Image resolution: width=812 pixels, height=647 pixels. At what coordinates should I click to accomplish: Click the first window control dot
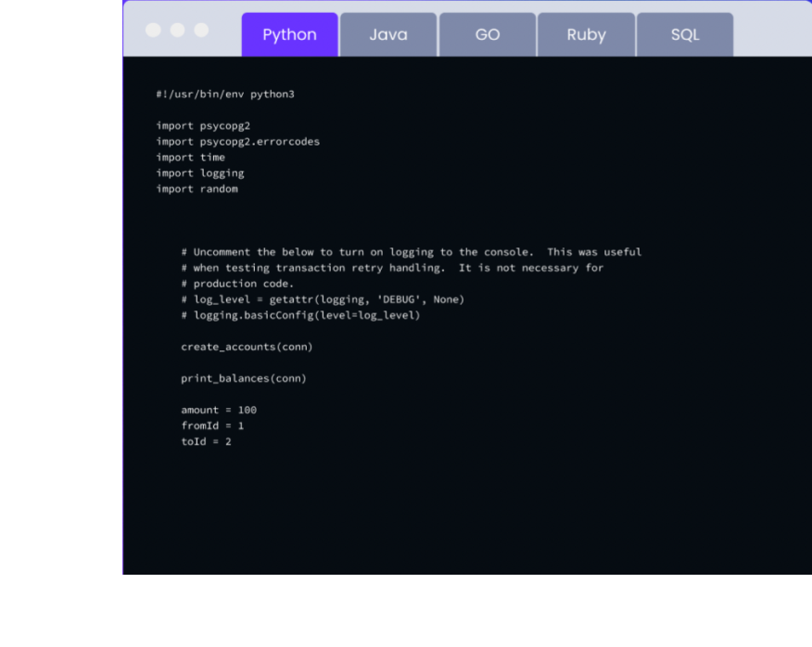point(154,30)
